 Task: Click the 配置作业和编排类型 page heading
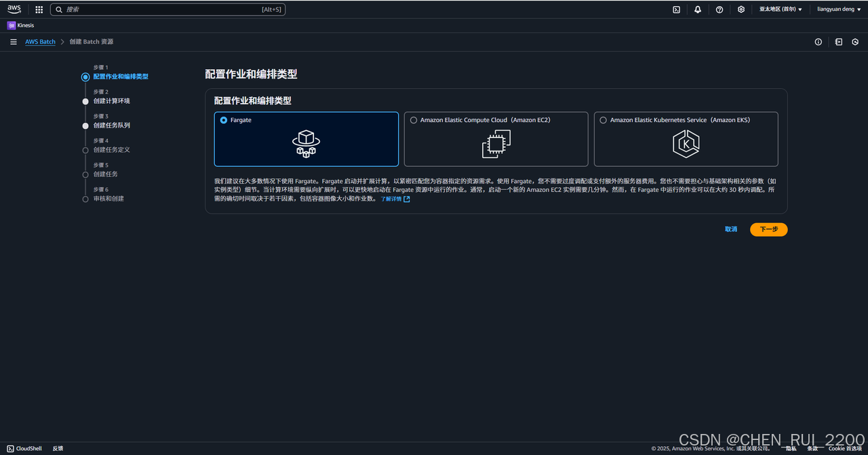[251, 74]
